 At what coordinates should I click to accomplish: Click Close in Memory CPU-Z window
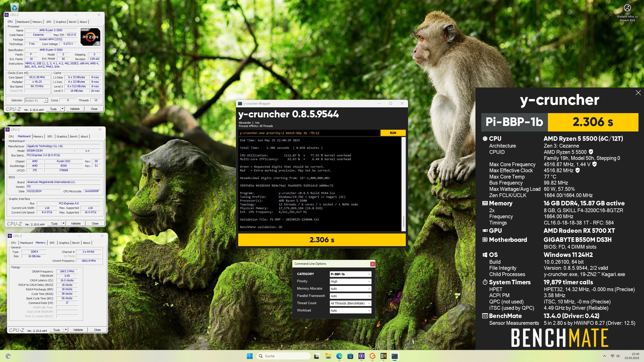click(x=97, y=330)
